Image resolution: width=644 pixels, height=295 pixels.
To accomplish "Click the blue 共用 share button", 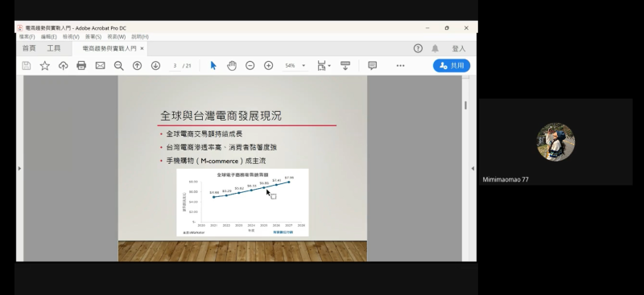I will 452,66.
